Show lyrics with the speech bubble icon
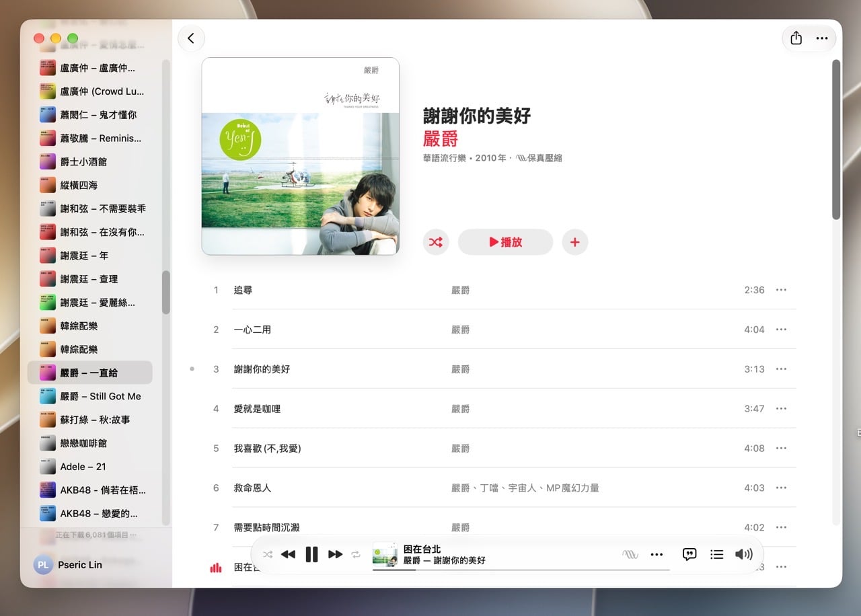Screen dimensions: 861x616 689,554
